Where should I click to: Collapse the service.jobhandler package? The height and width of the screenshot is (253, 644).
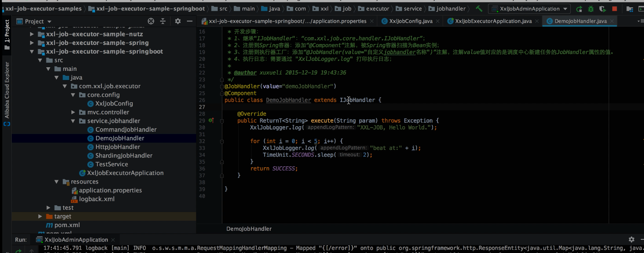(73, 120)
